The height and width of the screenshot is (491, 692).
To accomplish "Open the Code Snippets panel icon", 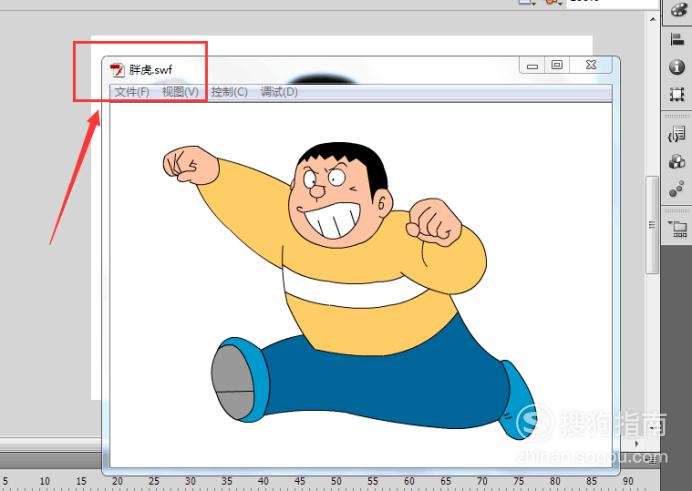I will pos(677,134).
